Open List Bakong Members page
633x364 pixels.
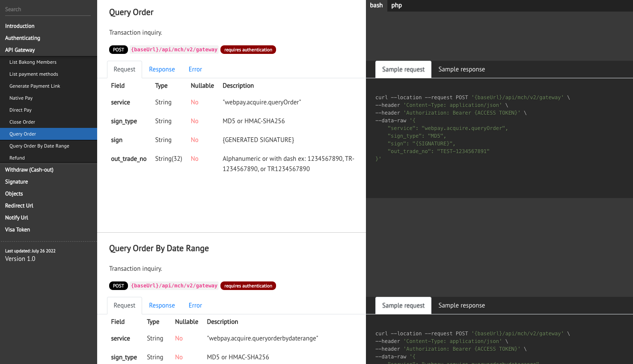click(x=33, y=62)
